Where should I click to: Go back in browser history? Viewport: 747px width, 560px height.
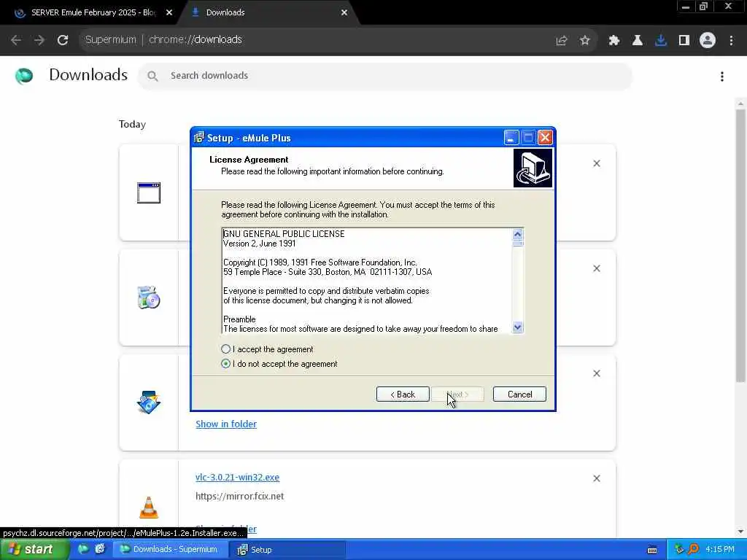(16, 40)
